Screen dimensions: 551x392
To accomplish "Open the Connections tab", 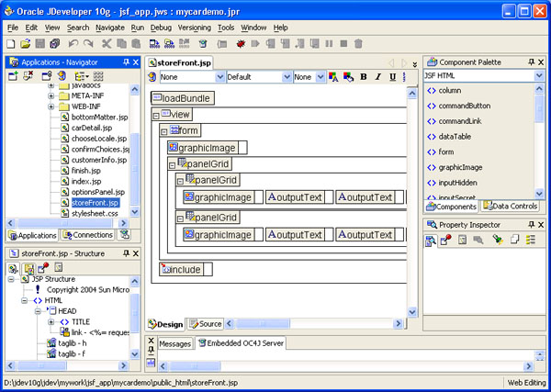I will 87,235.
